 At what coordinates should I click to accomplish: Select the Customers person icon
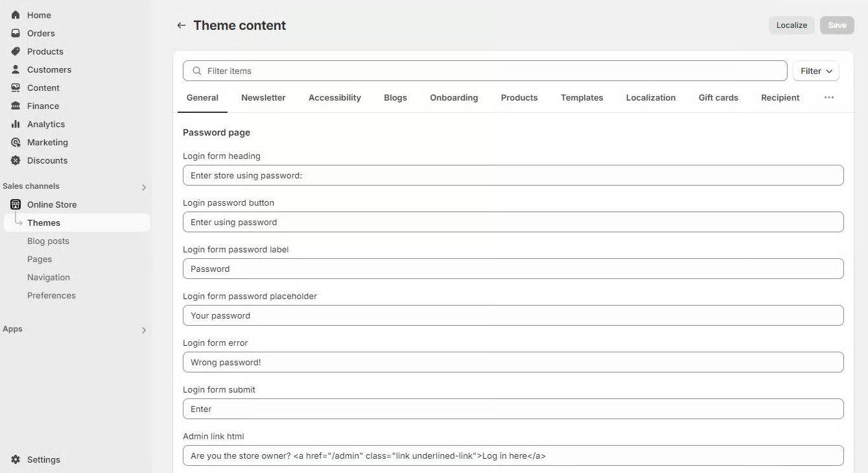[x=16, y=69]
